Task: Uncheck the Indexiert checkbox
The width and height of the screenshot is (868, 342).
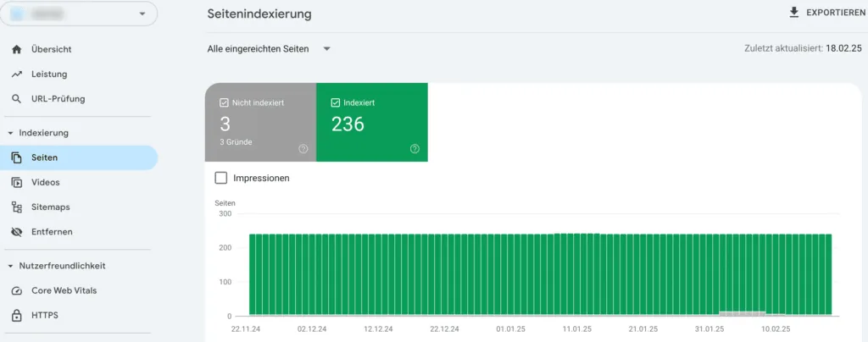Action: pos(335,102)
